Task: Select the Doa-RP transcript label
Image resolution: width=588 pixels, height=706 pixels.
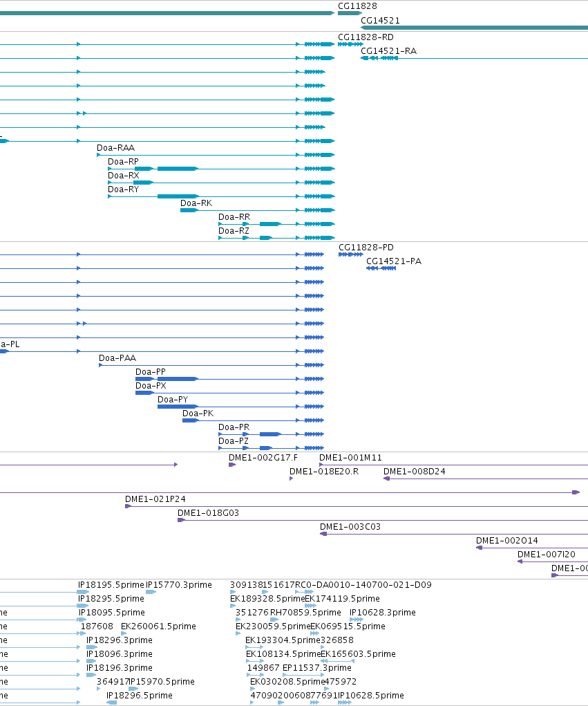Action: click(123, 162)
